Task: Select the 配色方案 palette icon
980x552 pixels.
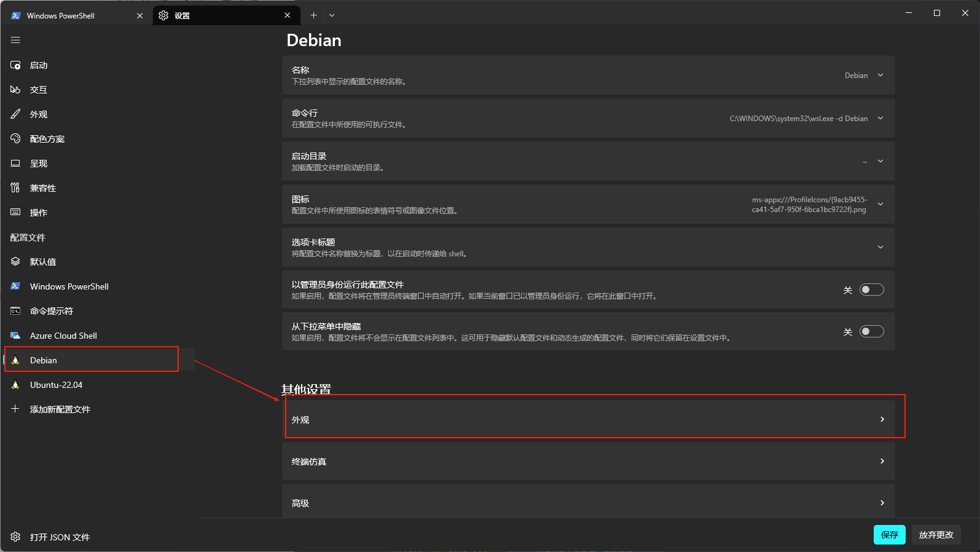Action: pos(15,139)
